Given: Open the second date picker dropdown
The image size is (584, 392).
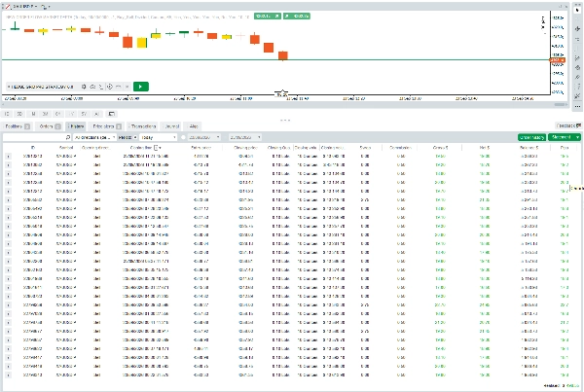Looking at the screenshot, I should tap(244, 137).
